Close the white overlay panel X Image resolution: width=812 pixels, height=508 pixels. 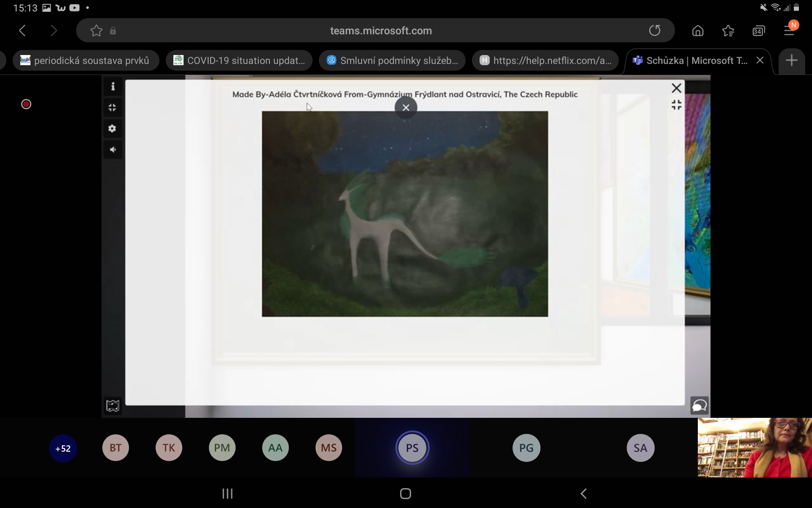tap(677, 88)
